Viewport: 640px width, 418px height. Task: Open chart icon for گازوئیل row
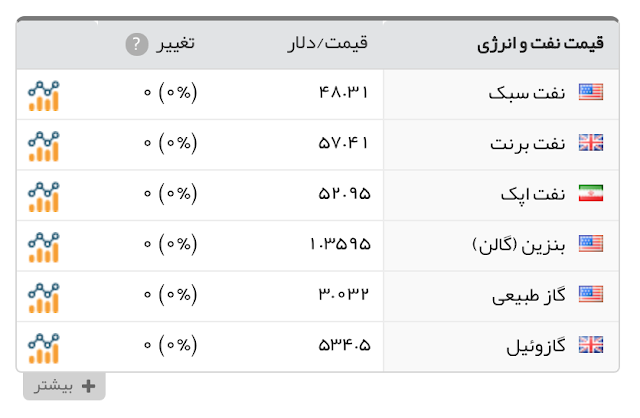tap(44, 349)
